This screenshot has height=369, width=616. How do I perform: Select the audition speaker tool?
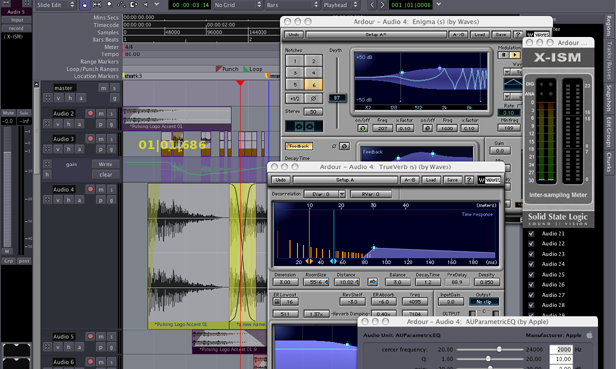click(x=146, y=5)
